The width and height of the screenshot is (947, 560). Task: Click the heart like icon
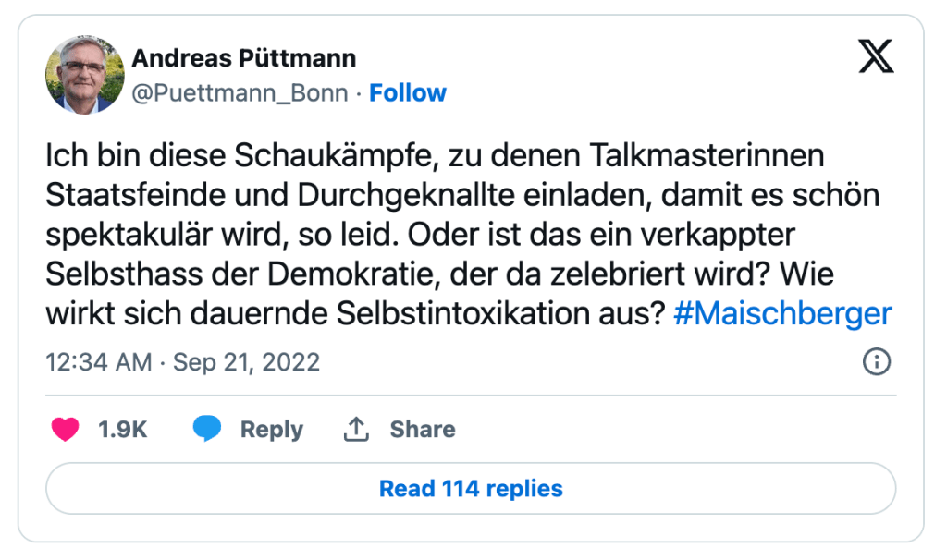point(65,430)
